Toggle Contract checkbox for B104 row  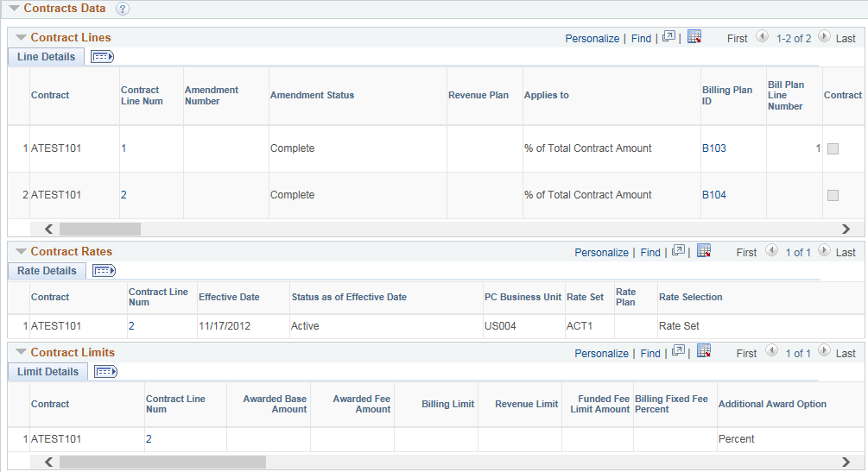833,195
